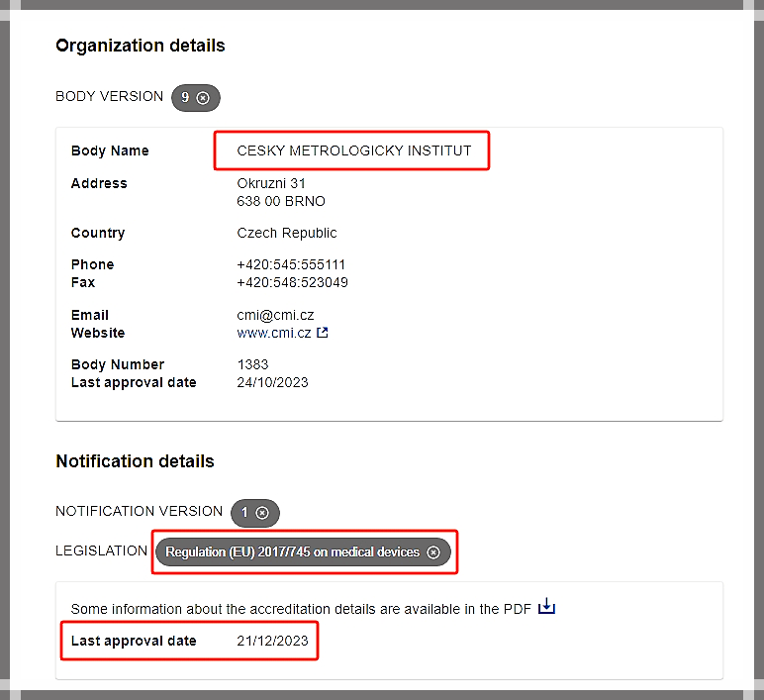
Task: Select address line Okruzni 31
Action: (x=271, y=183)
